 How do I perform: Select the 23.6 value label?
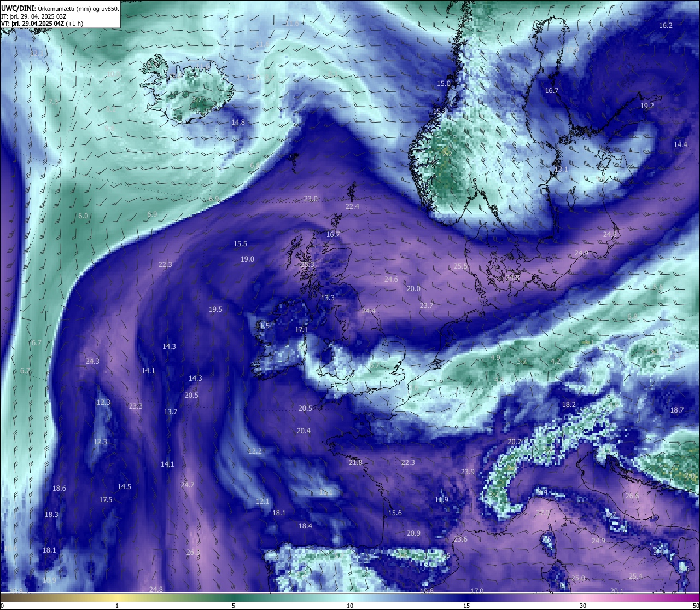(460, 539)
